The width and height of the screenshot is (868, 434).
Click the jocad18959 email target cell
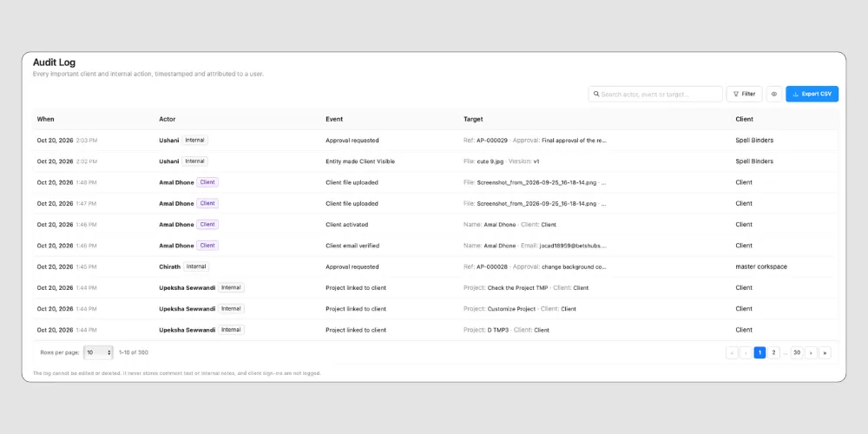pyautogui.click(x=535, y=246)
